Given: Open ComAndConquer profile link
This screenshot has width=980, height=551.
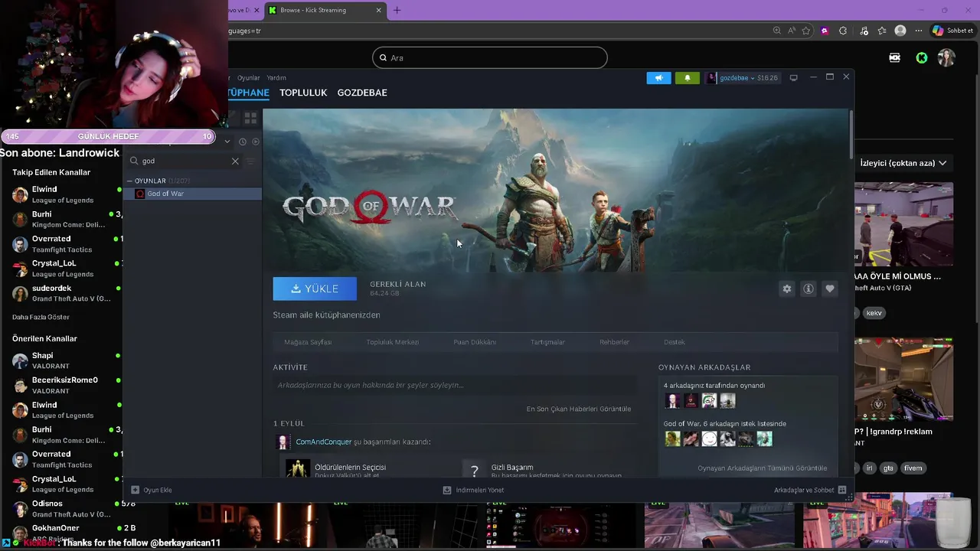Looking at the screenshot, I should [x=323, y=442].
